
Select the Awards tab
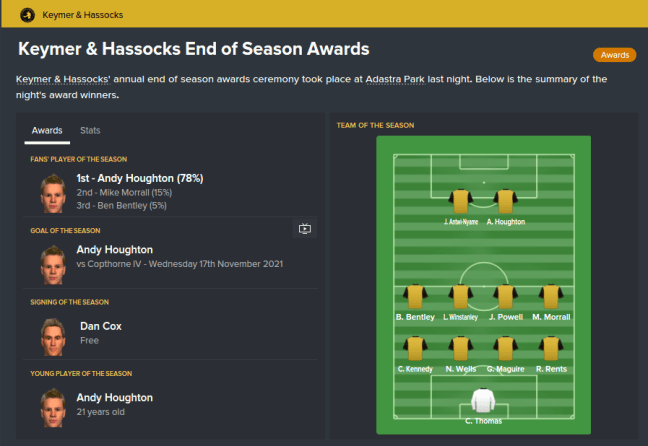coord(47,131)
